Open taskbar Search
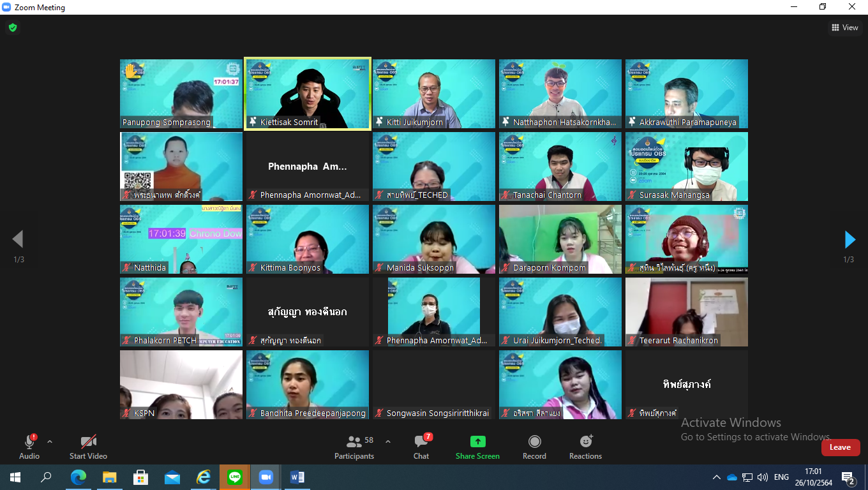This screenshot has width=868, height=490. pos(46,477)
